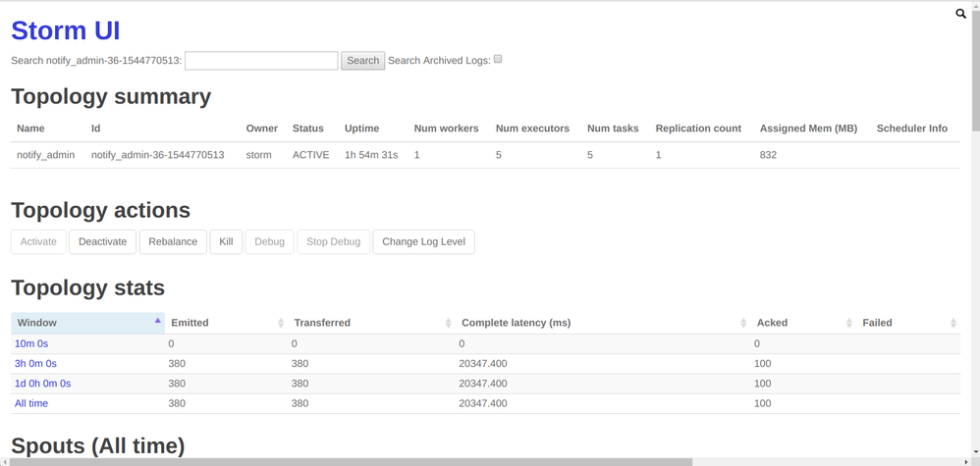The width and height of the screenshot is (980, 466).
Task: Open the Storm UI home title link
Action: point(66,30)
